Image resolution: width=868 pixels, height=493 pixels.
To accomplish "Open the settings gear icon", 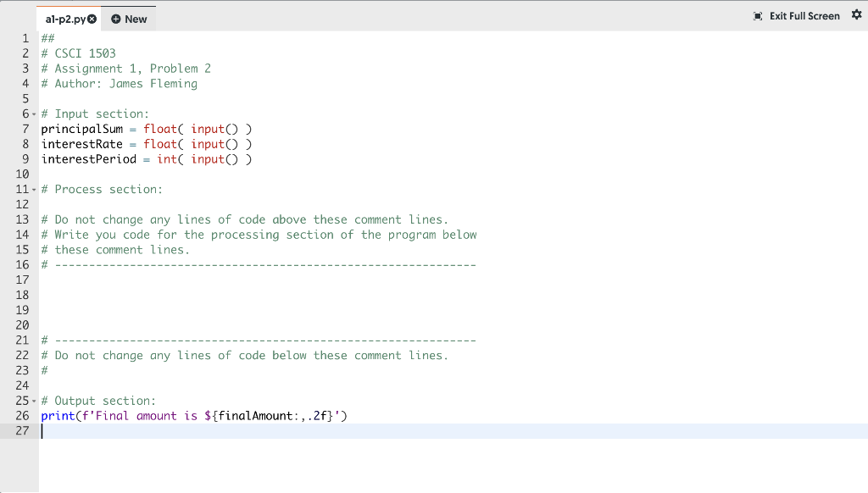I will click(856, 14).
